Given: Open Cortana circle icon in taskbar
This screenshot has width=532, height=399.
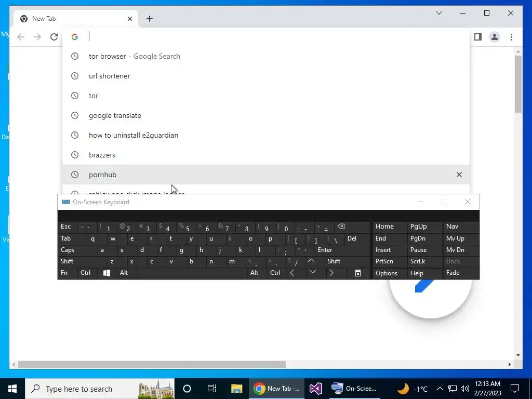Looking at the screenshot, I should tap(187, 389).
